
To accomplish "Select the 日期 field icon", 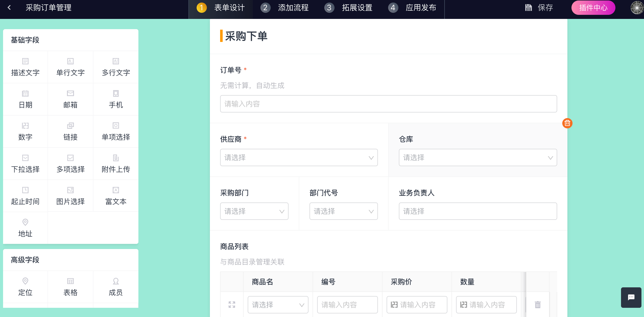I will coord(25,94).
